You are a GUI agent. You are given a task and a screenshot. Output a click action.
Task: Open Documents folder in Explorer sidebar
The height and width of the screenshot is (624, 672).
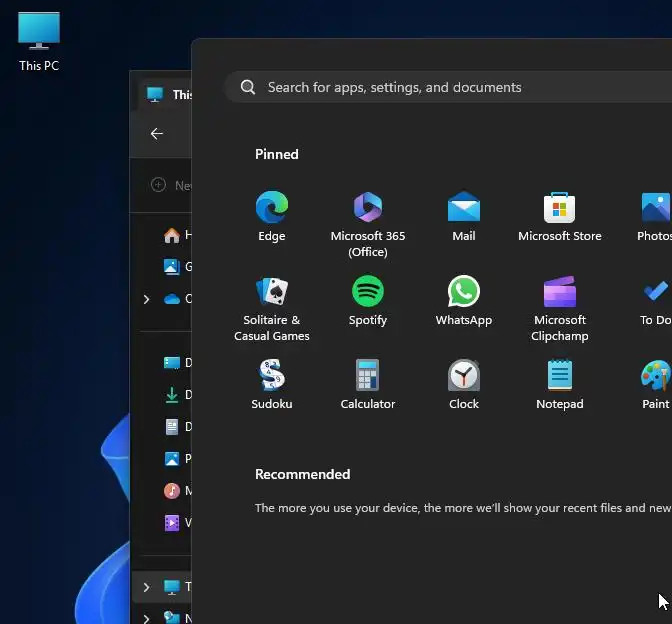177,427
